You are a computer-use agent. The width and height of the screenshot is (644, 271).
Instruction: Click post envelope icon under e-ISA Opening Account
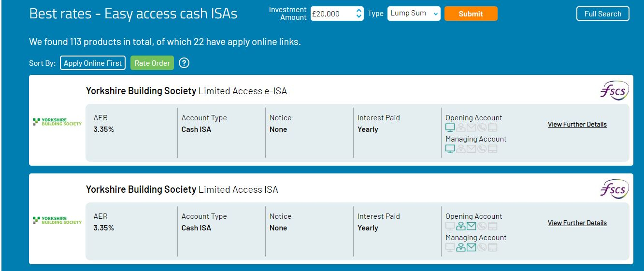point(471,128)
